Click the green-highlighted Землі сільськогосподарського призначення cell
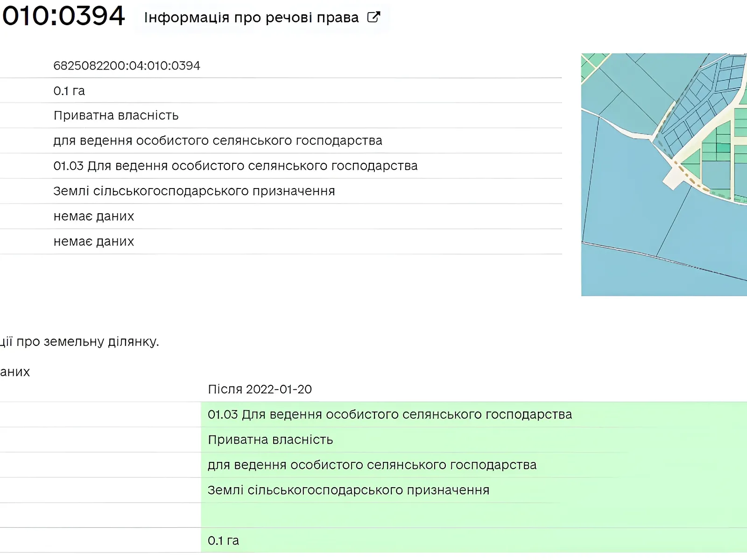Viewport: 747px width, 560px height. click(348, 490)
